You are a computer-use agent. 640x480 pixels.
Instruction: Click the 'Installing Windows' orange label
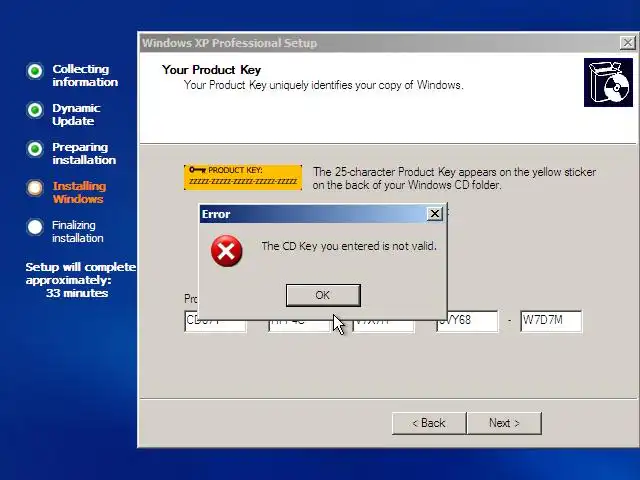pyautogui.click(x=79, y=192)
